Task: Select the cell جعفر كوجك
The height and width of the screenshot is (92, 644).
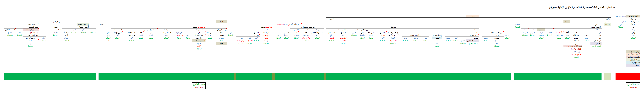Action: [x=55, y=22]
